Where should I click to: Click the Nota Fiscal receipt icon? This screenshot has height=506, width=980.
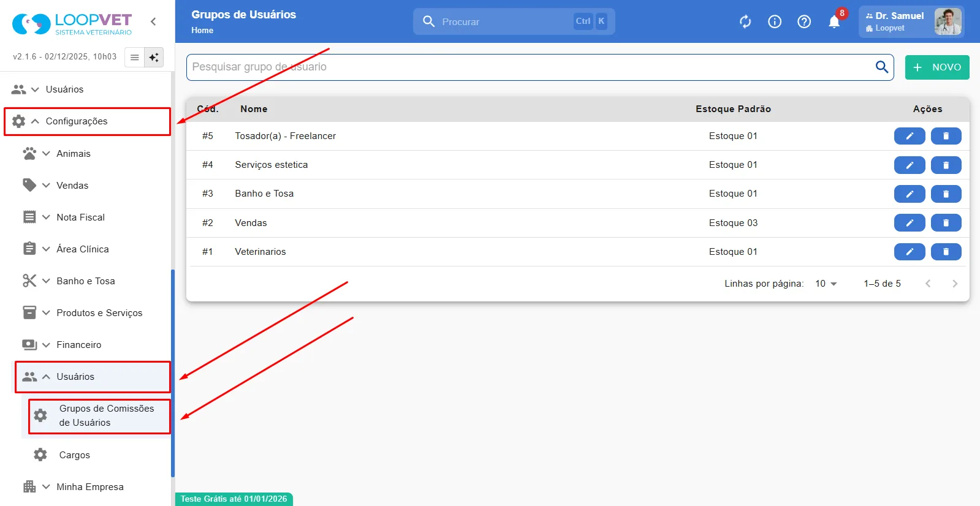[29, 217]
